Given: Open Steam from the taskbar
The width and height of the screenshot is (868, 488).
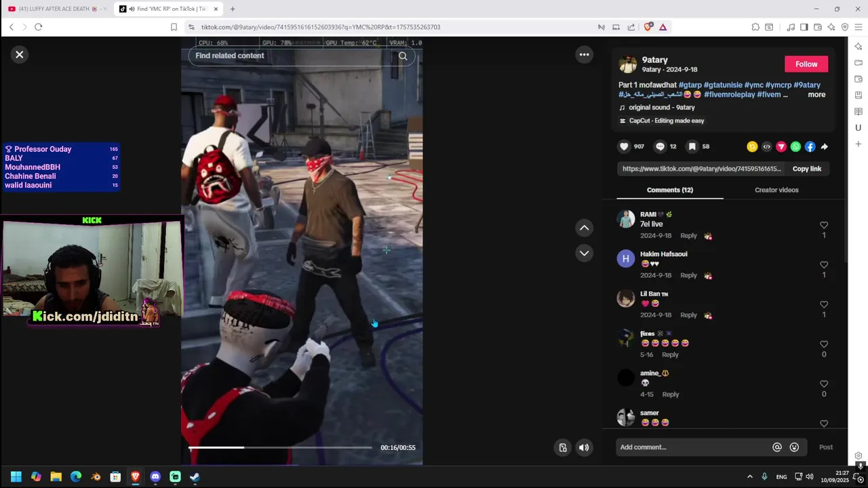Looking at the screenshot, I should pos(195,476).
